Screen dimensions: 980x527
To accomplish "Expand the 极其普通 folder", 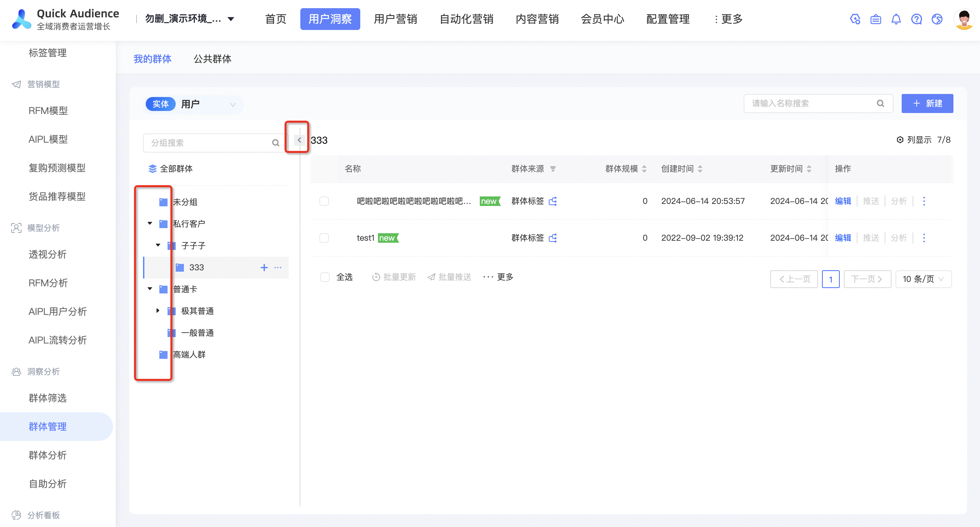I will (158, 310).
